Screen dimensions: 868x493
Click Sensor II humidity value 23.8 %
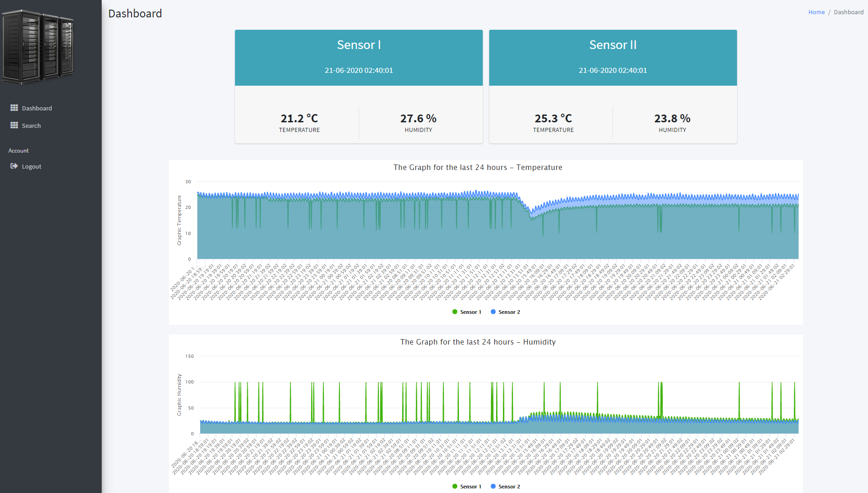point(672,119)
